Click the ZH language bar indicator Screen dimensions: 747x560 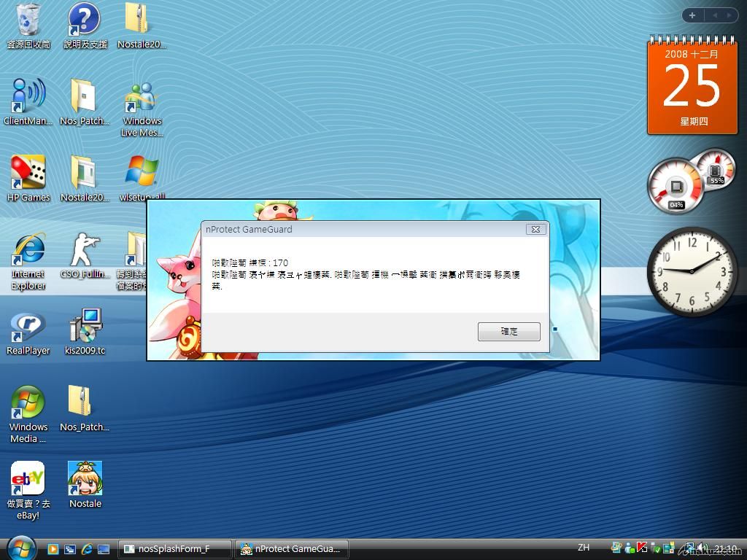pos(584,548)
